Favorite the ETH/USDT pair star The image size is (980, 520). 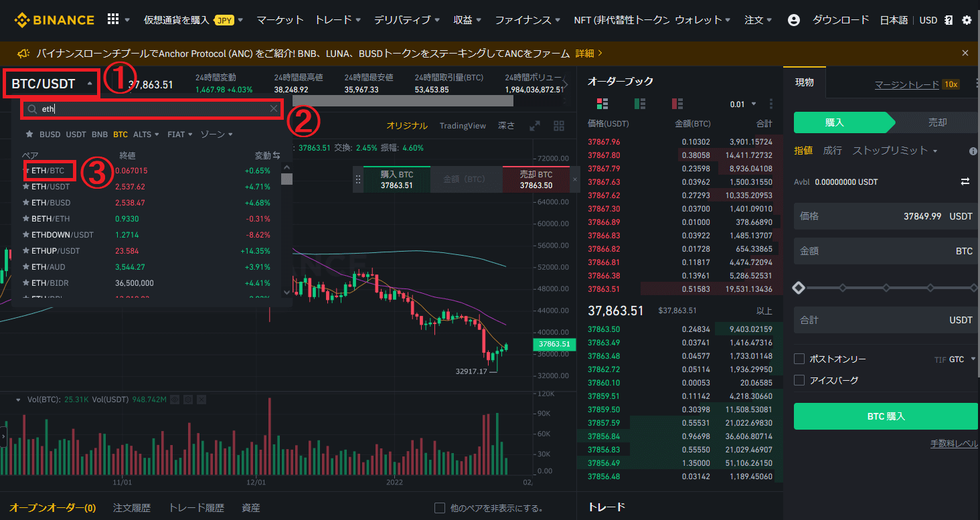click(27, 187)
